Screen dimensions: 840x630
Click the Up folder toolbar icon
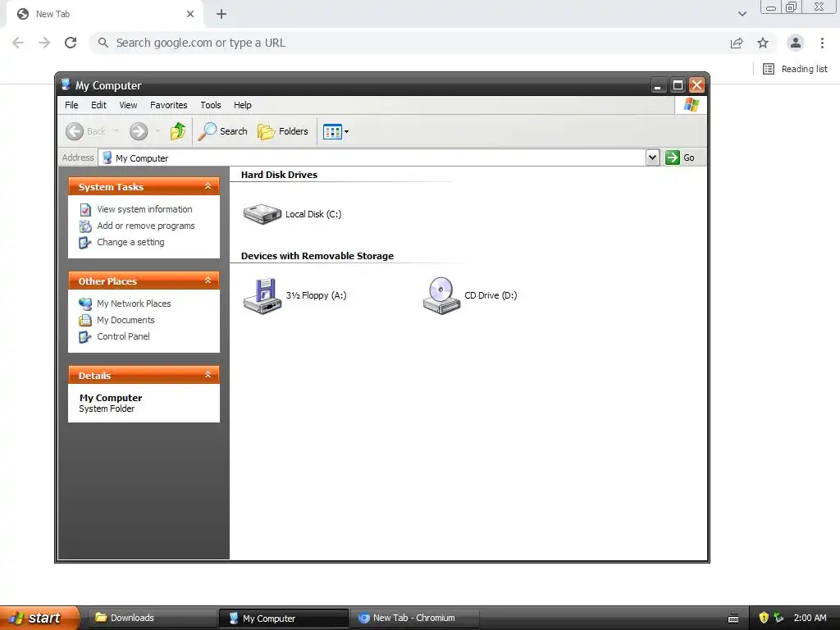(178, 131)
